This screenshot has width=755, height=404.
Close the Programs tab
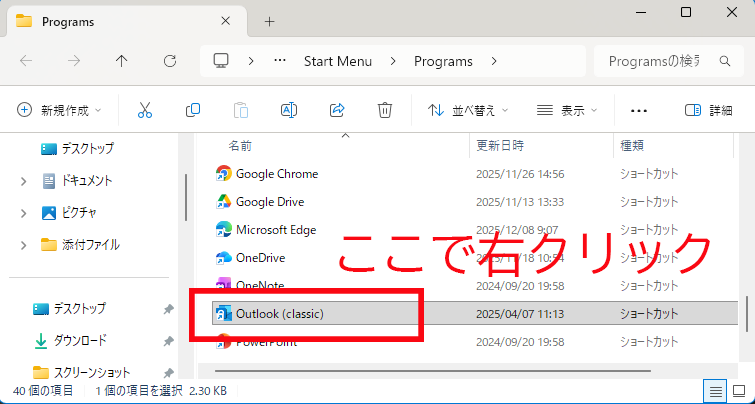pyautogui.click(x=225, y=22)
